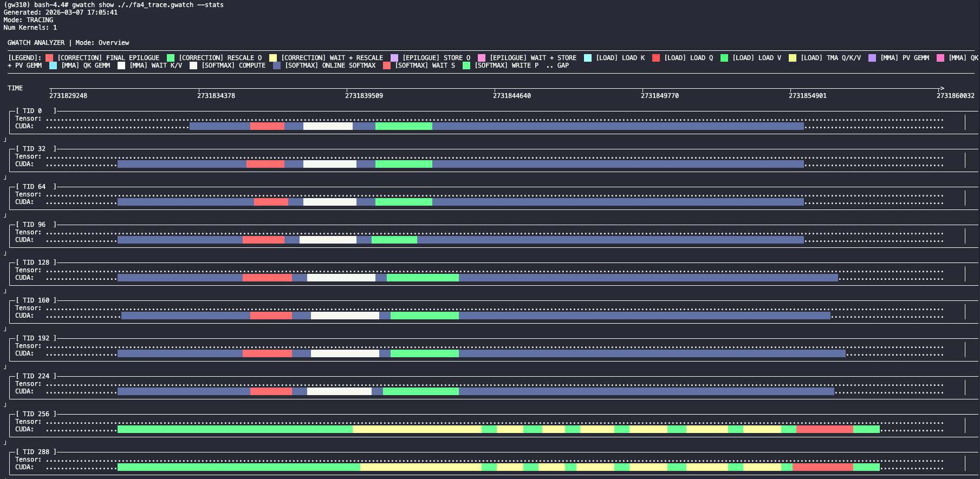Click the LOAD K cyan legend swatch
The image size is (980, 479).
(x=588, y=58)
